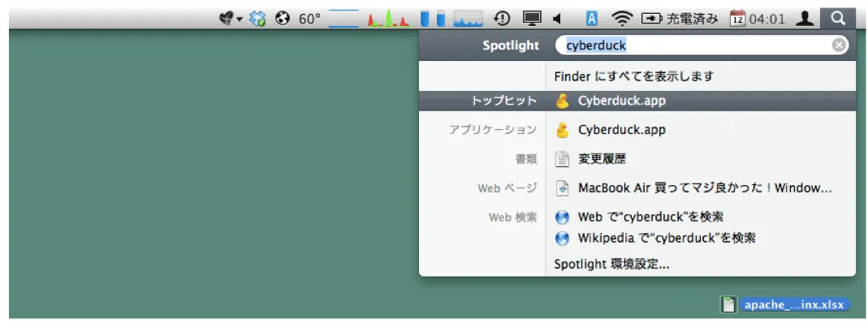Search Wikipedia for "cyberduck"

(666, 239)
